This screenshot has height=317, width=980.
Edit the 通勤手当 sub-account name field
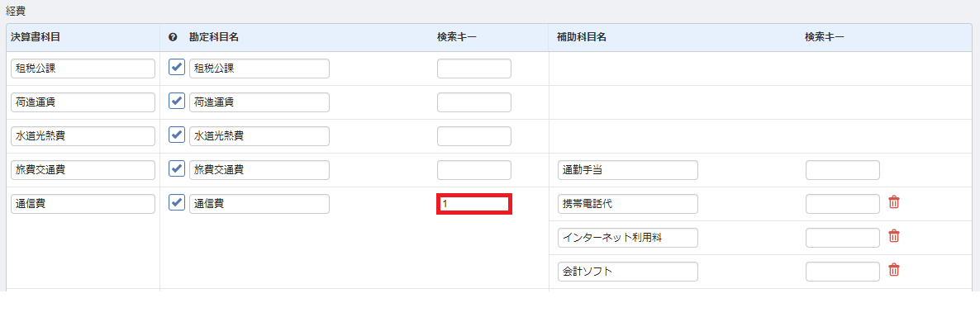point(627,170)
